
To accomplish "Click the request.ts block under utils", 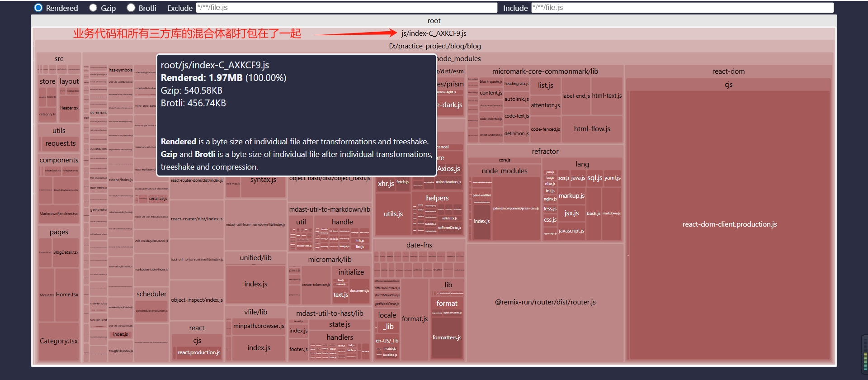I will 60,144.
